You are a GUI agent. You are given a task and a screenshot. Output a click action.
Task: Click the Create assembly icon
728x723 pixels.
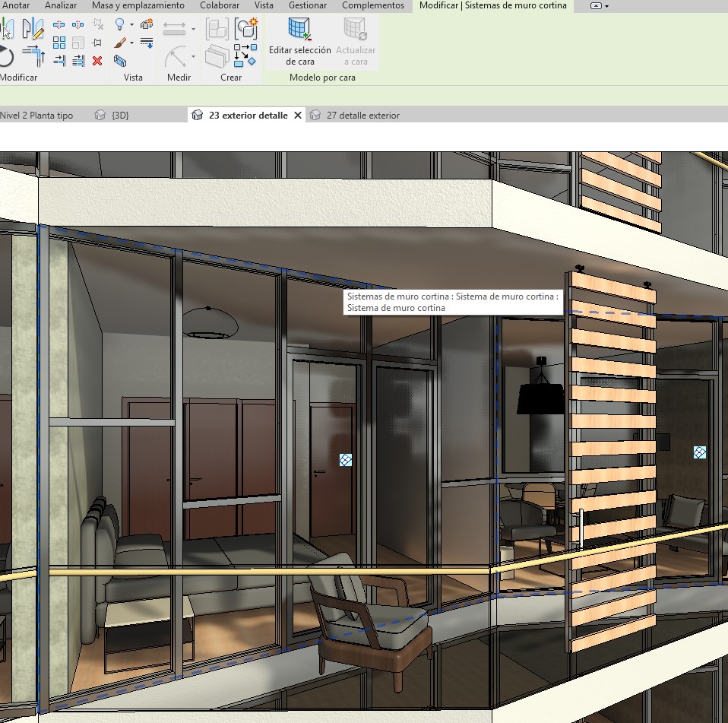pos(217,29)
